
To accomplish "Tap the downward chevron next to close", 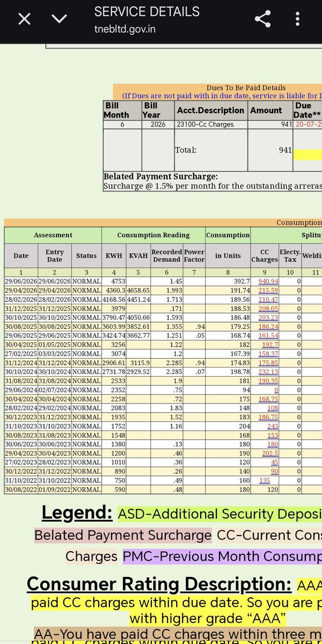I will pos(59,20).
